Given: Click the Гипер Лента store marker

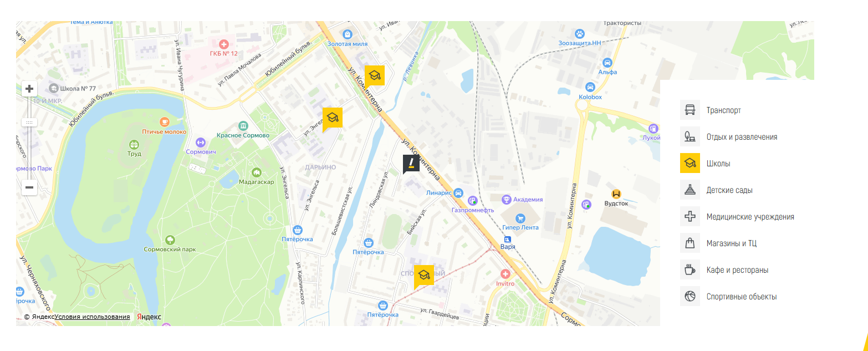Looking at the screenshot, I should point(520,218).
